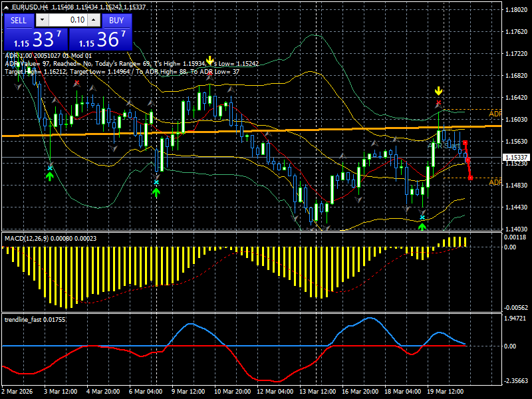Select the red X marker near 4 Mar
The image size is (532, 399).
click(x=77, y=82)
